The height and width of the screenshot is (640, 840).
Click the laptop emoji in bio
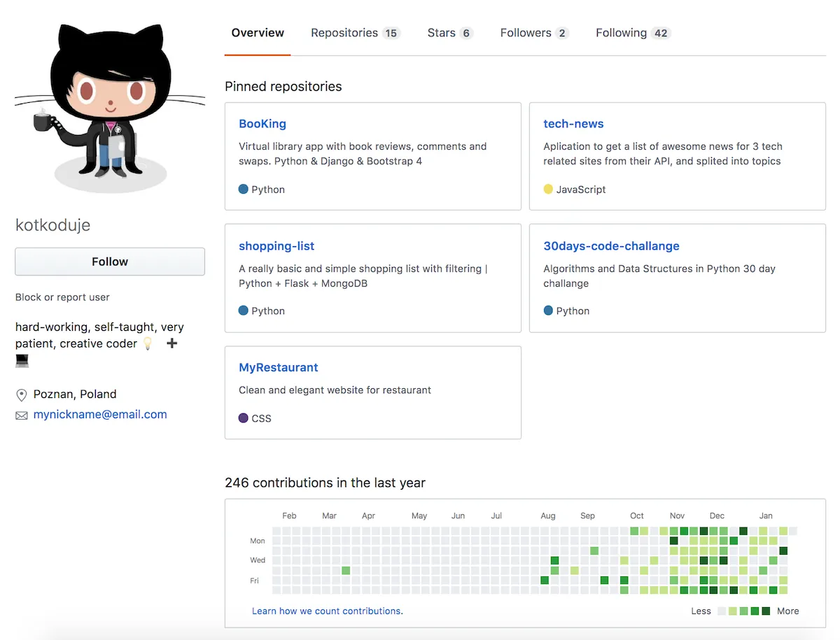coord(22,361)
